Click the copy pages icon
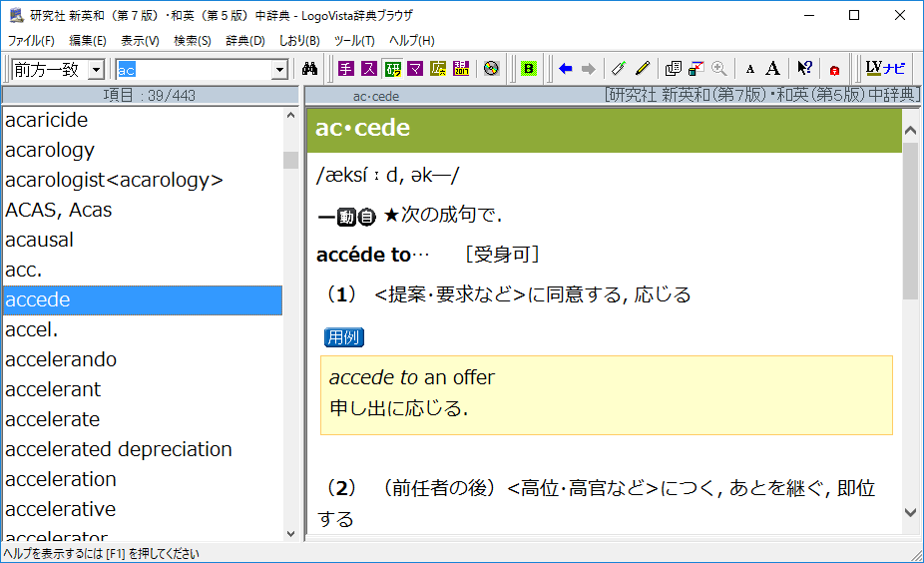924x563 pixels. point(673,69)
